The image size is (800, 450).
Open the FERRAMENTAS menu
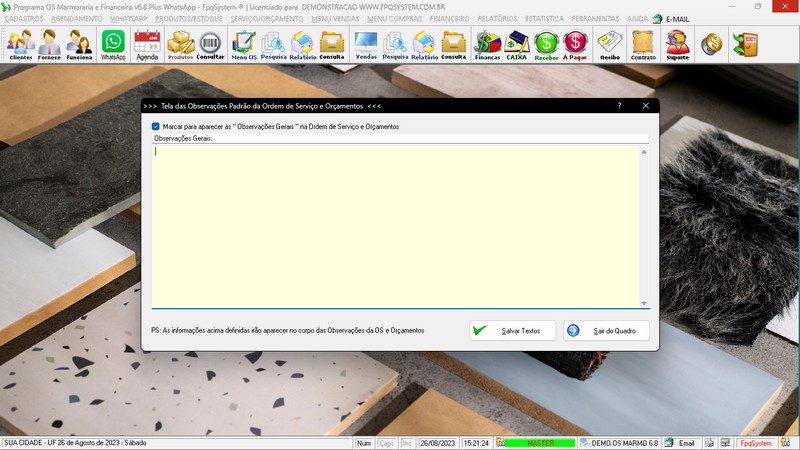(x=595, y=19)
